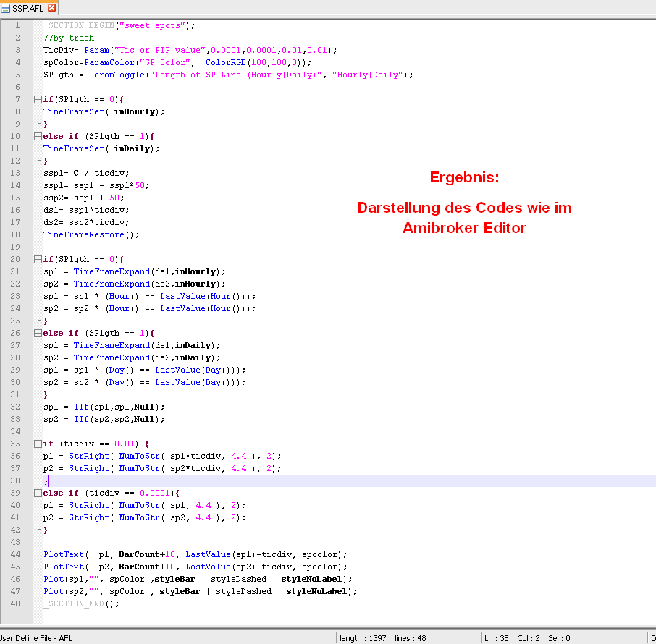Screen dimensions: 656x644
Task: Click the _SECTION_END() statement on the last line
Action: [80, 603]
